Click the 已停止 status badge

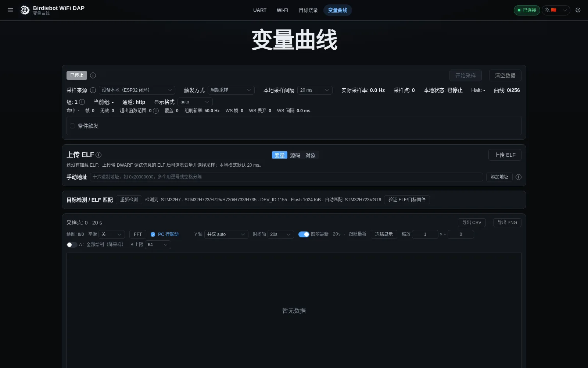click(x=77, y=75)
